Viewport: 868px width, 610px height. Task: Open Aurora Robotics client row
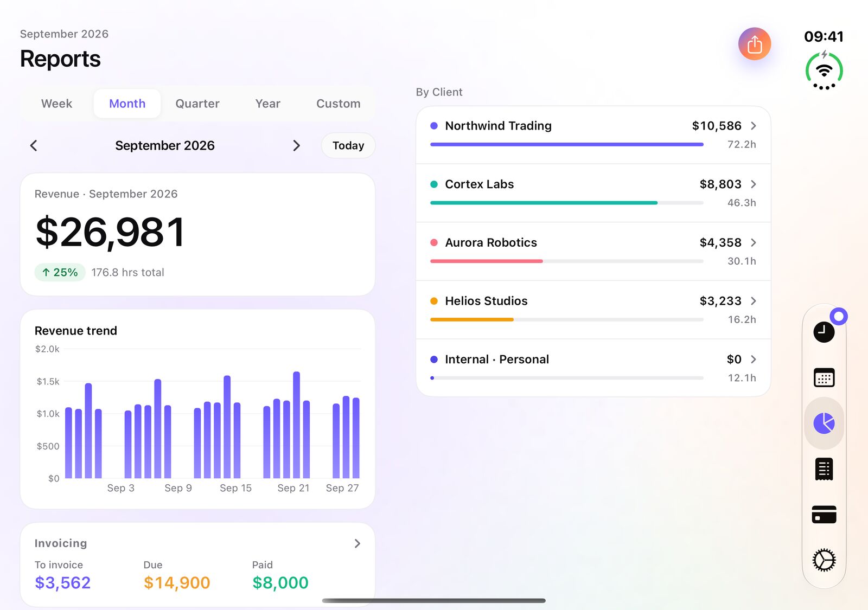click(x=593, y=252)
